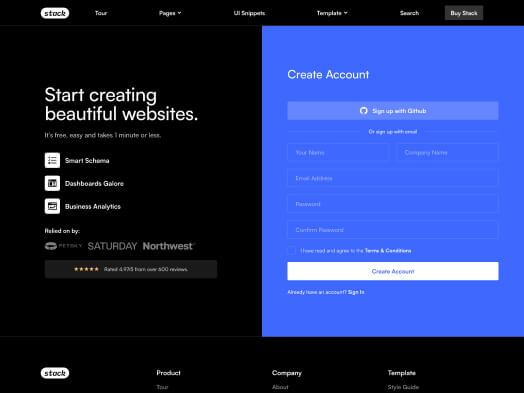
Task: Click the rating reviews text
Action: point(146,269)
